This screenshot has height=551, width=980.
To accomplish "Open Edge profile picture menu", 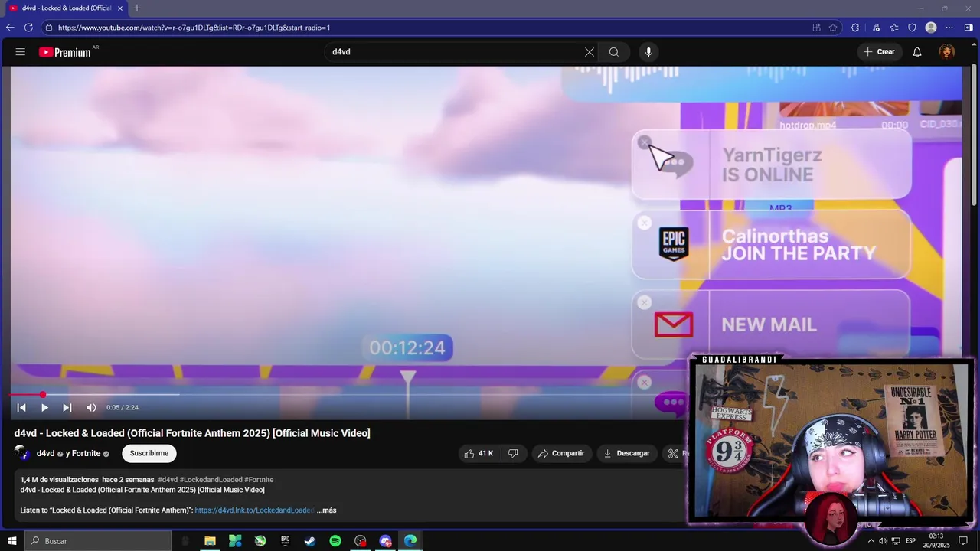I will pyautogui.click(x=931, y=28).
